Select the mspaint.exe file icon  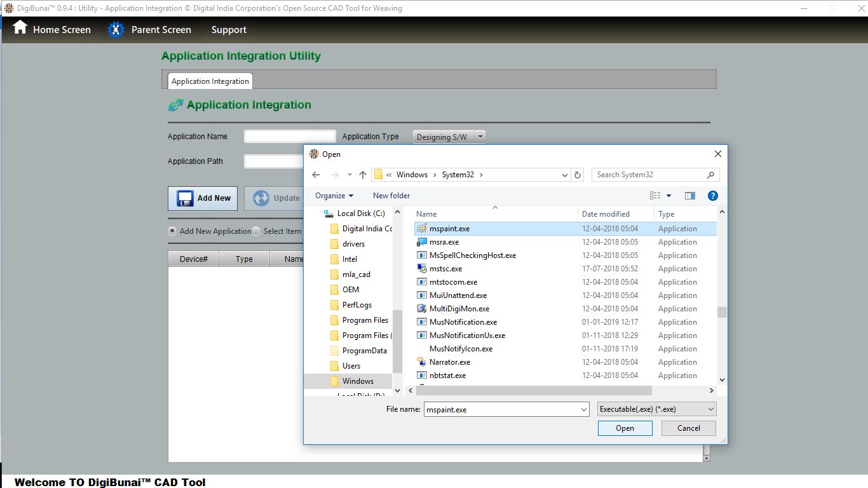point(422,229)
